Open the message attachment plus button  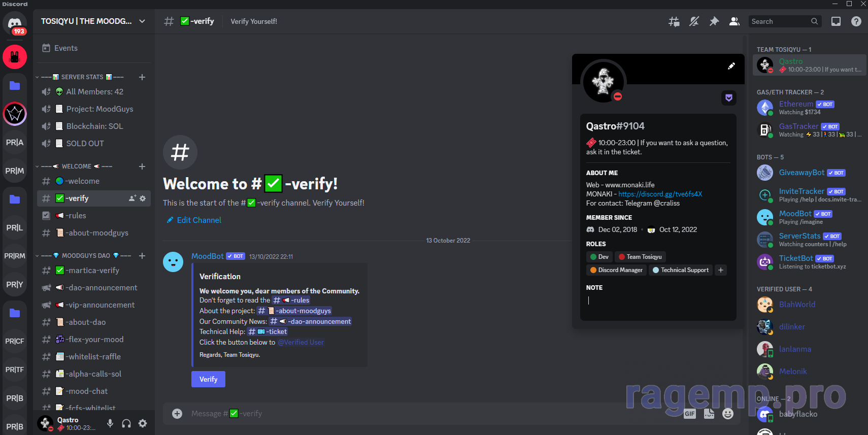click(177, 414)
